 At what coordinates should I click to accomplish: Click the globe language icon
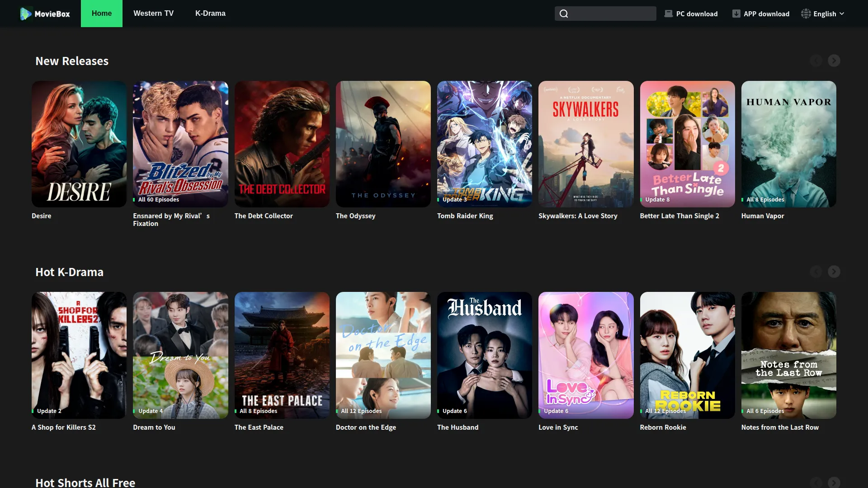[x=806, y=14]
